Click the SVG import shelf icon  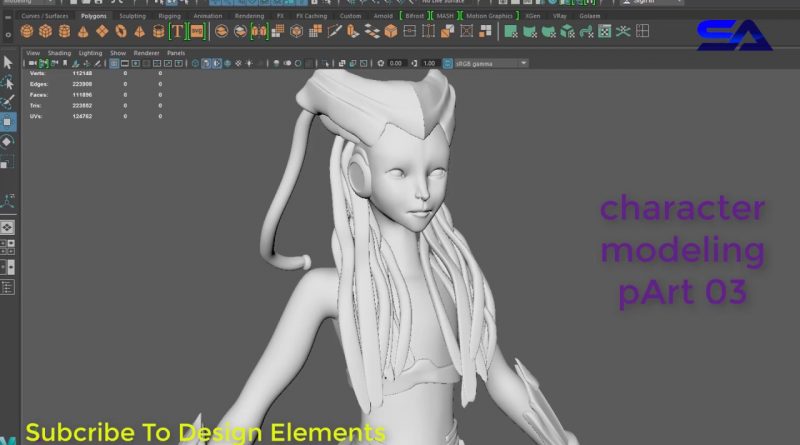(x=196, y=31)
